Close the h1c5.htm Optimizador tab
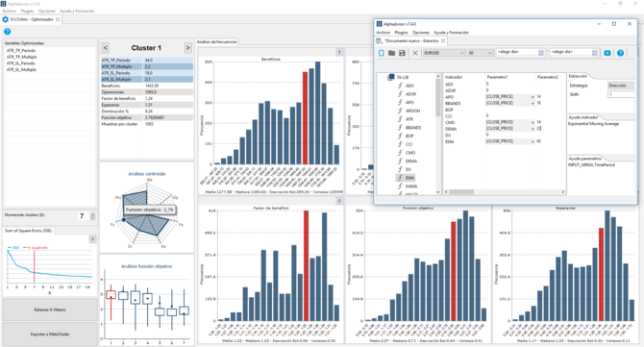Image resolution: width=644 pixels, height=347 pixels. pyautogui.click(x=58, y=19)
